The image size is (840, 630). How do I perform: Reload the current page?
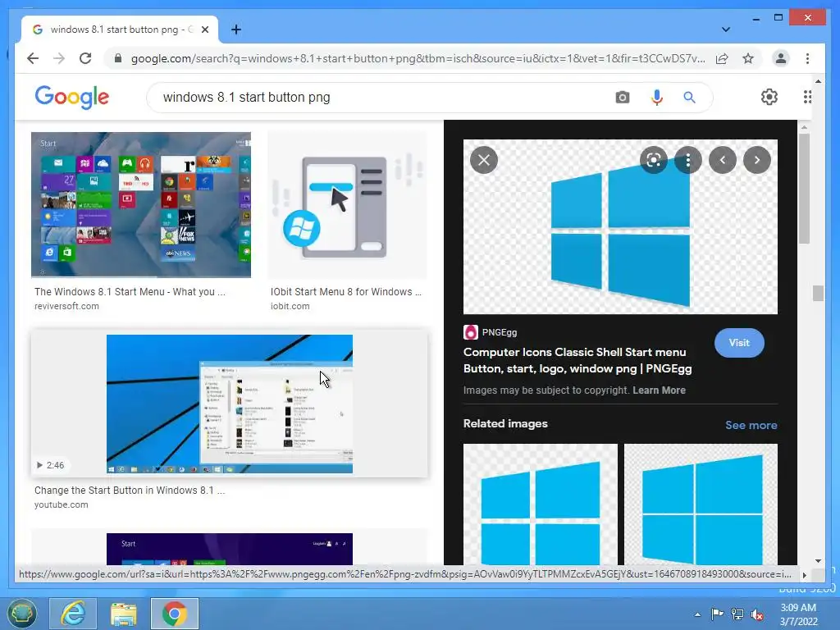click(x=85, y=58)
